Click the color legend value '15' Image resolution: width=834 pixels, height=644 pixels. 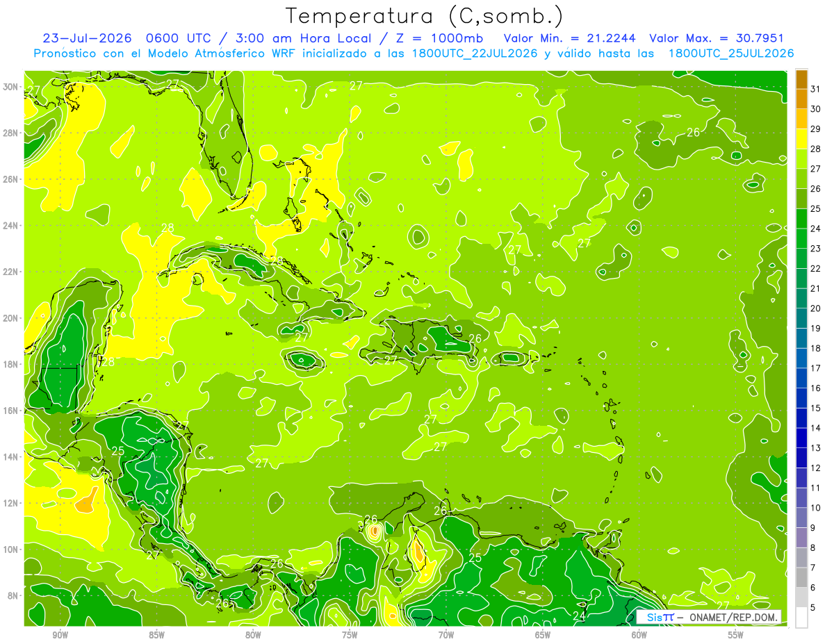[x=816, y=408]
